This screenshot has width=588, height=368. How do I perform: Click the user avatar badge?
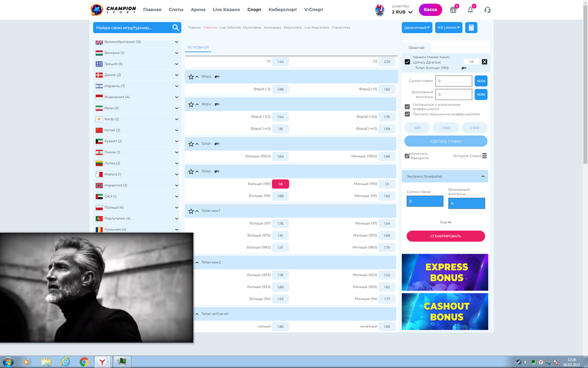pyautogui.click(x=380, y=10)
